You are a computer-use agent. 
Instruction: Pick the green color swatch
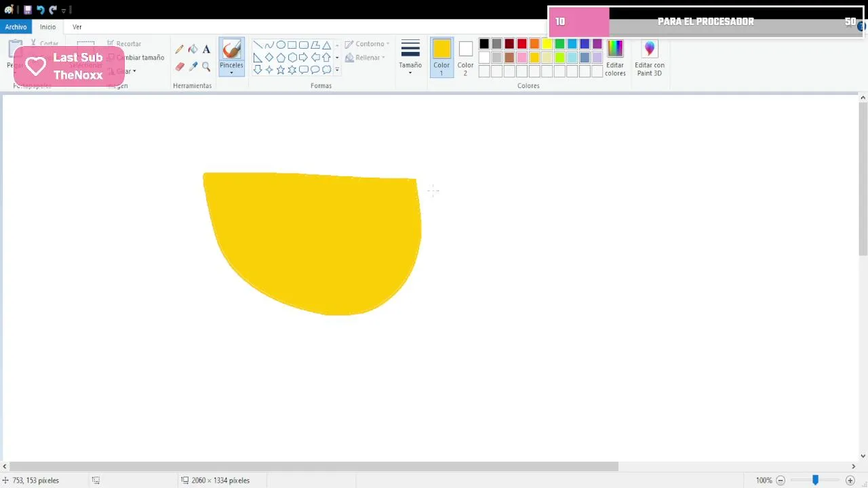click(x=559, y=44)
